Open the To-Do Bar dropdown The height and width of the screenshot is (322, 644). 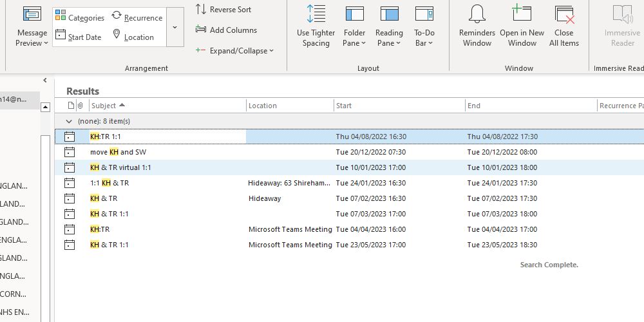[424, 38]
